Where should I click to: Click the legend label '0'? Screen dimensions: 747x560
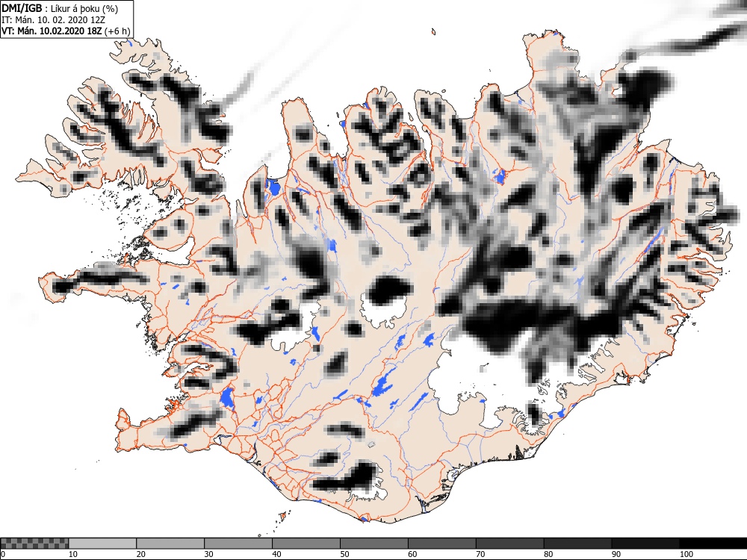pyautogui.click(x=3, y=554)
